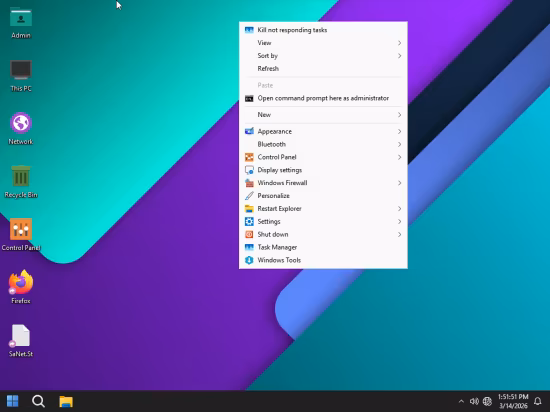Open the Bluetooth submenu
The height and width of the screenshot is (412, 550).
click(x=323, y=144)
